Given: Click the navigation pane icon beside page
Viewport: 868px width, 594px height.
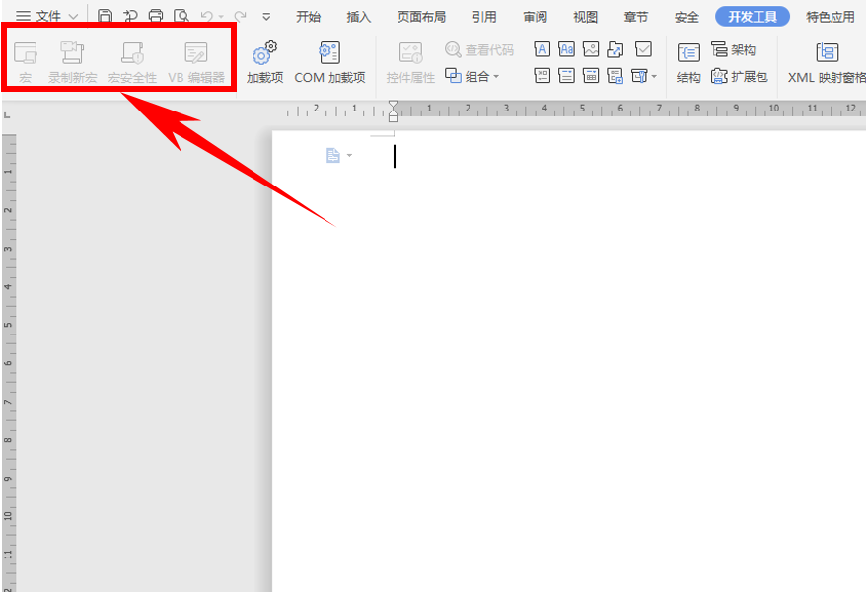Looking at the screenshot, I should click(332, 156).
